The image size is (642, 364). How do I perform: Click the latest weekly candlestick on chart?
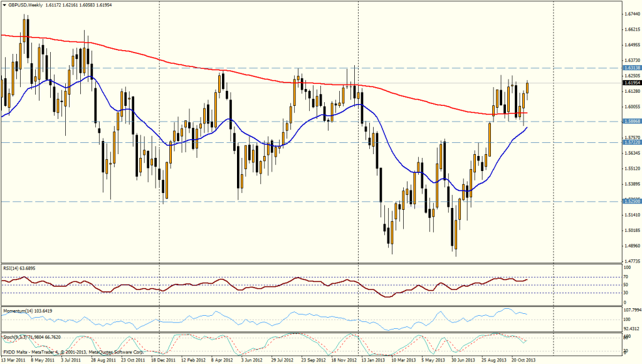(x=527, y=88)
